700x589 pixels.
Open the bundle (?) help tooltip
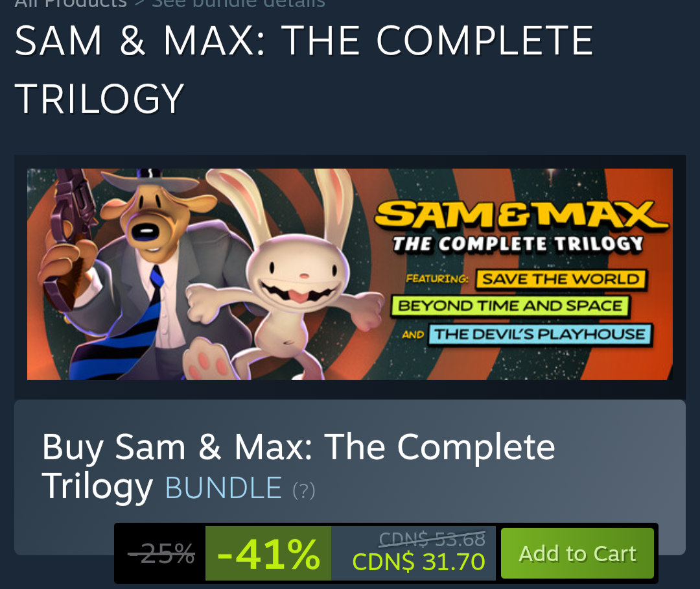point(304,490)
